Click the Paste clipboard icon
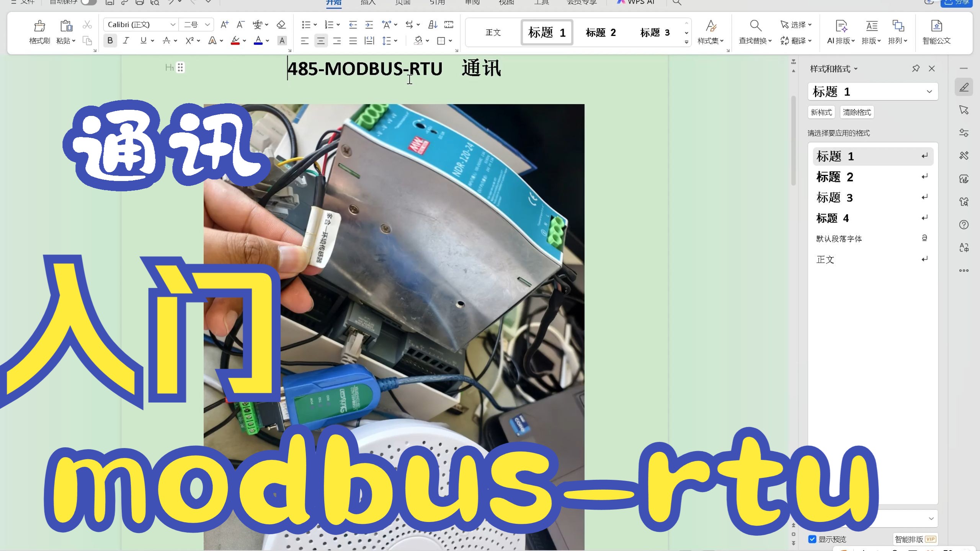 pos(66,26)
